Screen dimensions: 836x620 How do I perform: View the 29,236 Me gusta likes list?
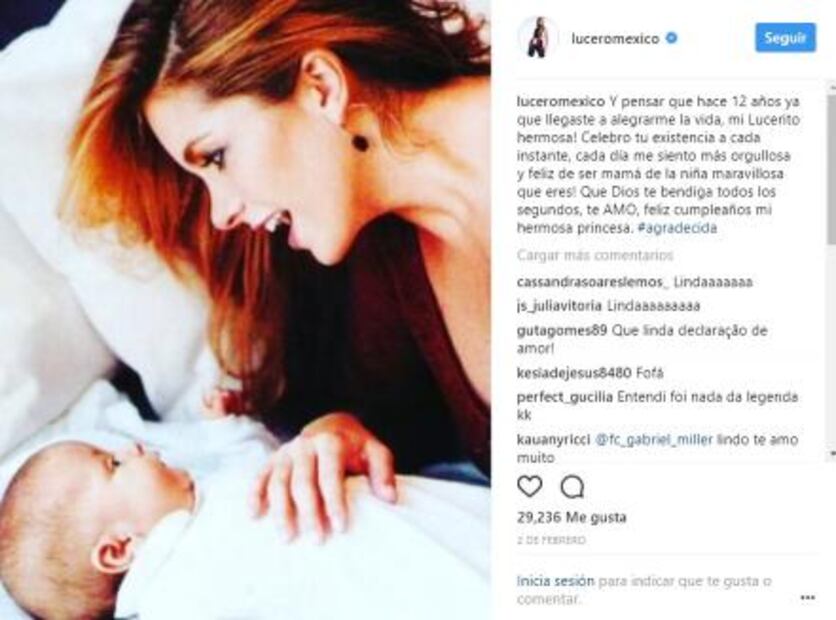[572, 517]
